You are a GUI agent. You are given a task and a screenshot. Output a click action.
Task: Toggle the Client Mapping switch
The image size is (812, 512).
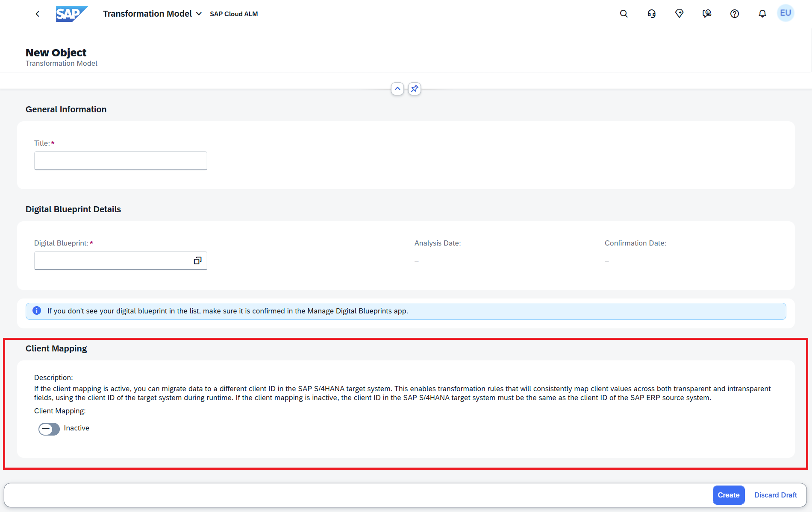[49, 429]
